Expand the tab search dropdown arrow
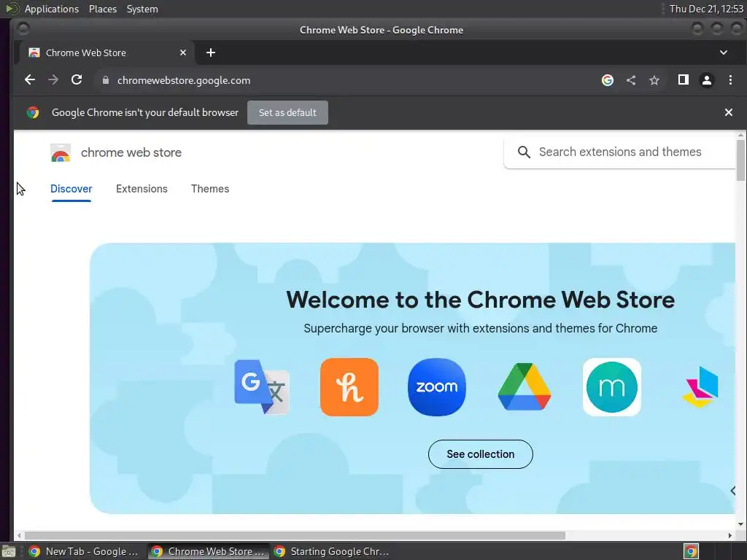Viewport: 747px width, 560px height. coord(723,52)
